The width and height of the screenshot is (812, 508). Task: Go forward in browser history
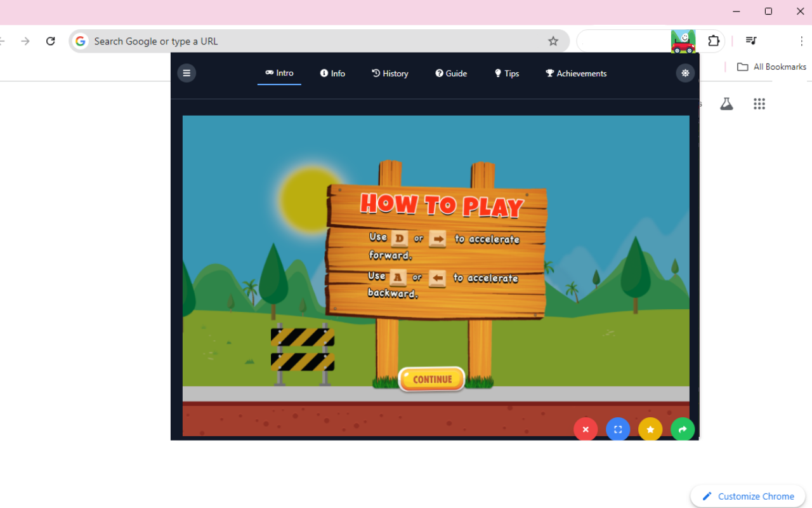(25, 41)
